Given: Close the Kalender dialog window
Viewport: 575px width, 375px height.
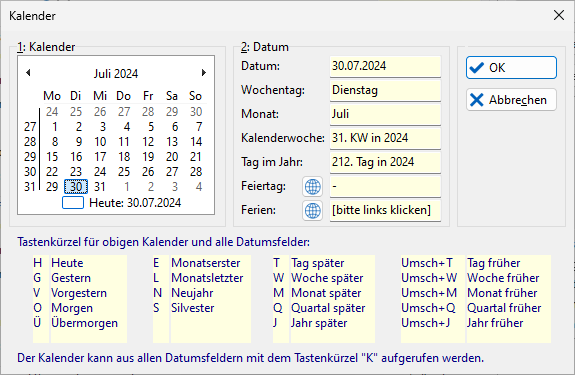Looking at the screenshot, I should 559,15.
